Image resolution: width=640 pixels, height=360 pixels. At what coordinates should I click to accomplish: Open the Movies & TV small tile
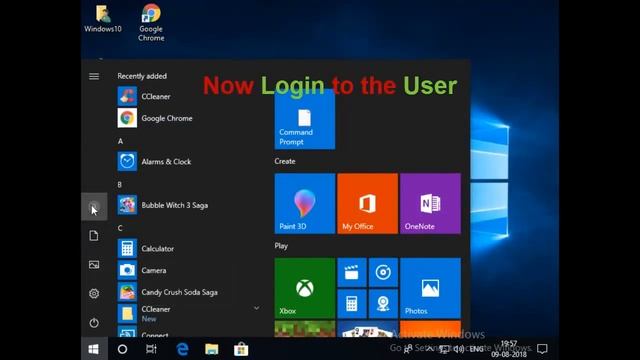click(x=352, y=272)
